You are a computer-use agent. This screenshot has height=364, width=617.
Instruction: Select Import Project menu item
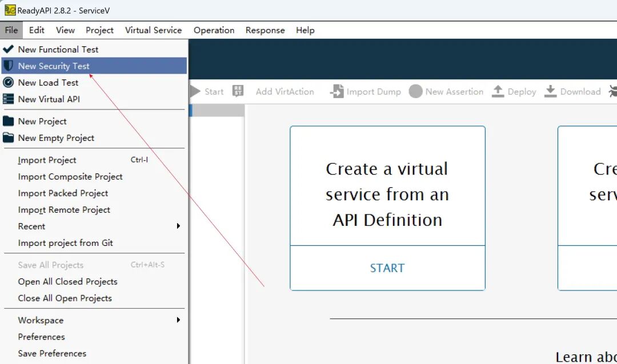[94, 160]
